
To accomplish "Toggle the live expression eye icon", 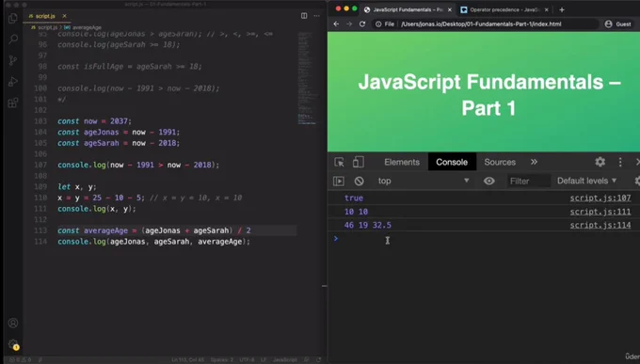I will click(x=489, y=181).
